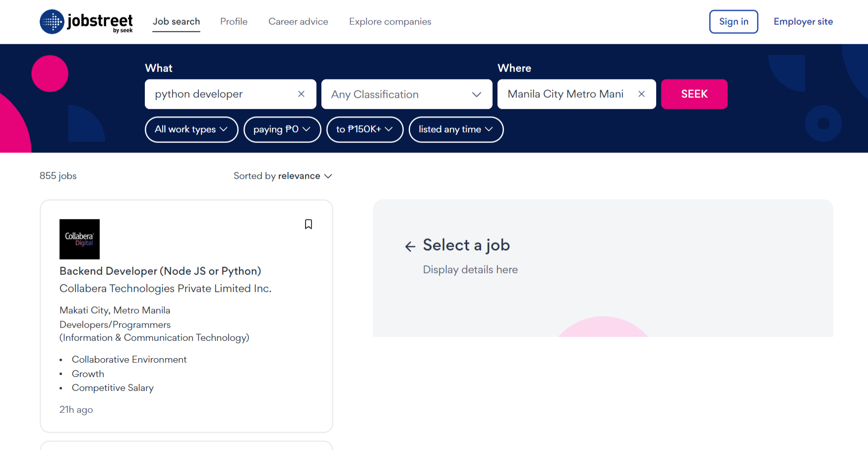The height and width of the screenshot is (450, 868).
Task: Open the Career advice tab
Action: tap(298, 22)
